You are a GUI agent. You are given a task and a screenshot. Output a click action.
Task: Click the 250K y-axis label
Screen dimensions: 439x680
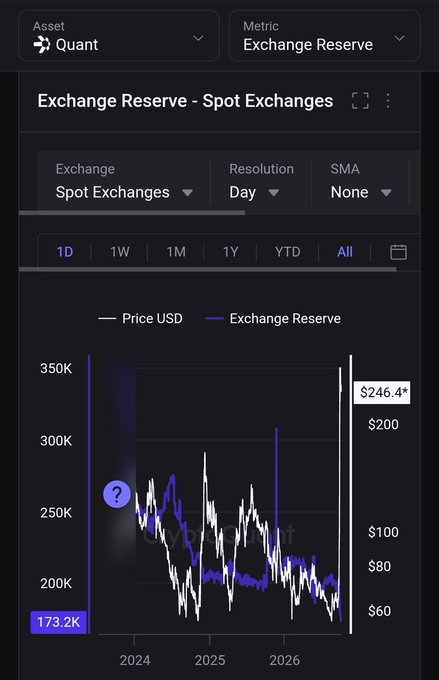(x=56, y=513)
